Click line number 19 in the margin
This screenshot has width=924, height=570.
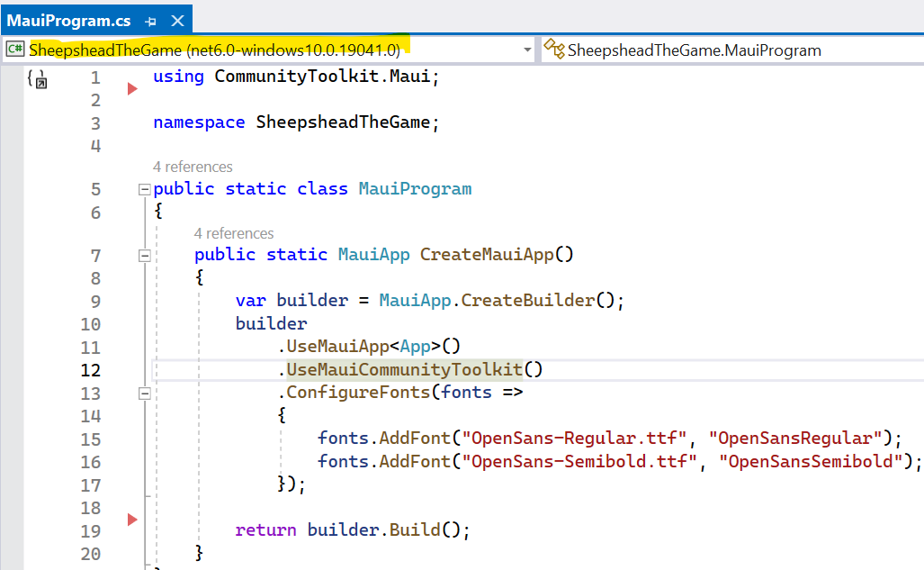coord(91,531)
